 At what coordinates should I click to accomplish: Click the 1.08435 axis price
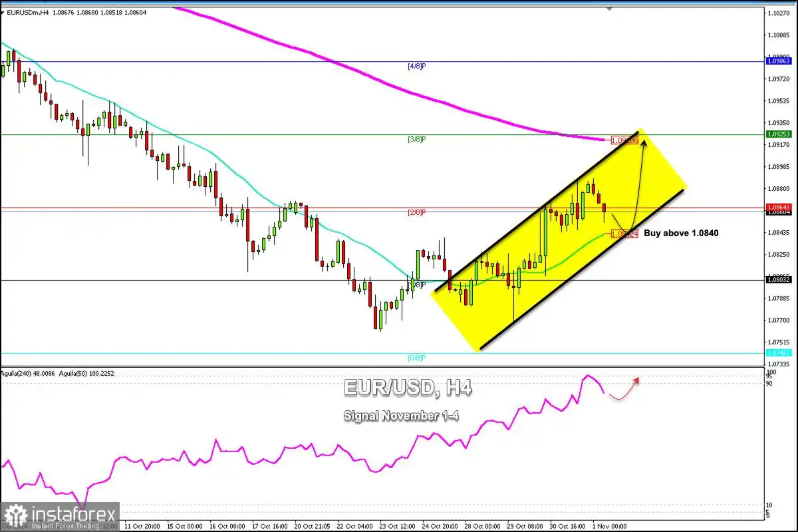[x=779, y=233]
